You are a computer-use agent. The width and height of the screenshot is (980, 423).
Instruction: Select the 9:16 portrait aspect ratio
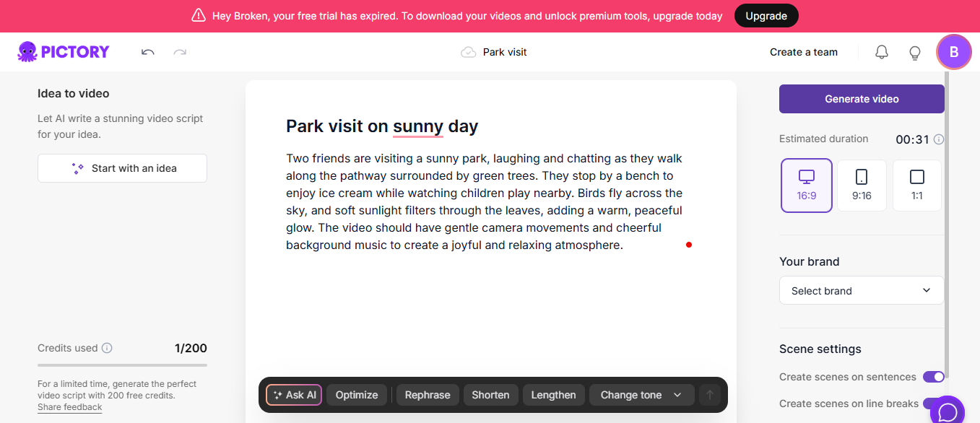[862, 186]
